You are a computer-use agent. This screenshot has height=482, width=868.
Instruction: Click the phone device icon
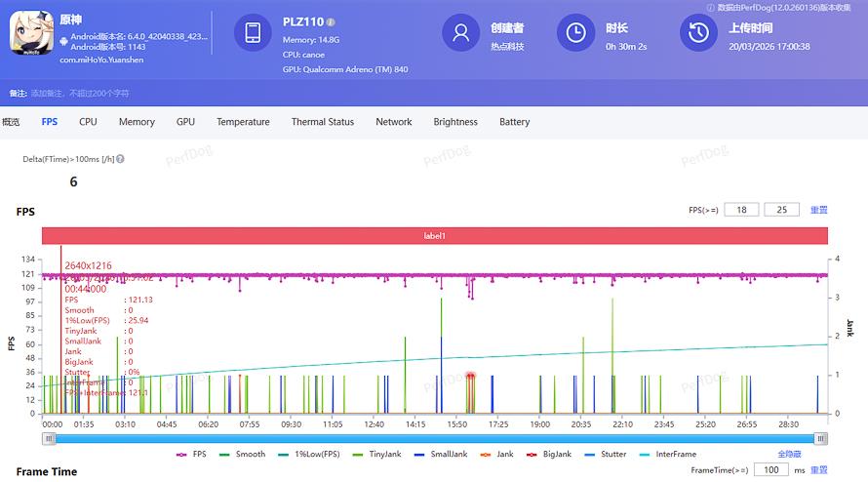click(x=253, y=33)
